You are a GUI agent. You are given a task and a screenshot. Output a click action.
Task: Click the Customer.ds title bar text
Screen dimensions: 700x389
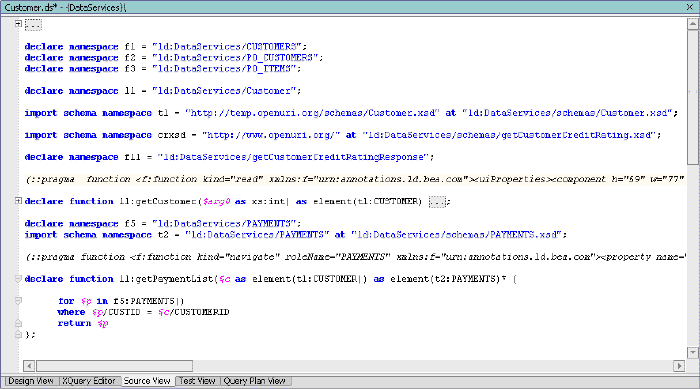(x=65, y=7)
